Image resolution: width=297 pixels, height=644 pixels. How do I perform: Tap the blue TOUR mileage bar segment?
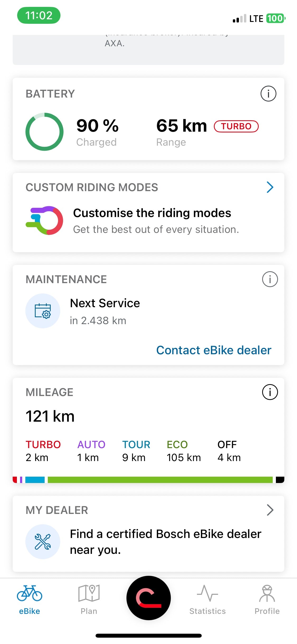(x=35, y=480)
